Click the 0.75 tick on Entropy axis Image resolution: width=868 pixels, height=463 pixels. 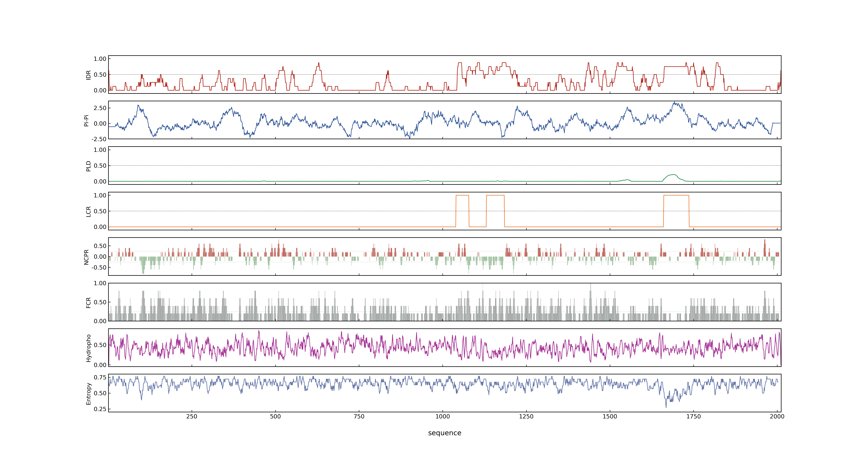click(100, 377)
